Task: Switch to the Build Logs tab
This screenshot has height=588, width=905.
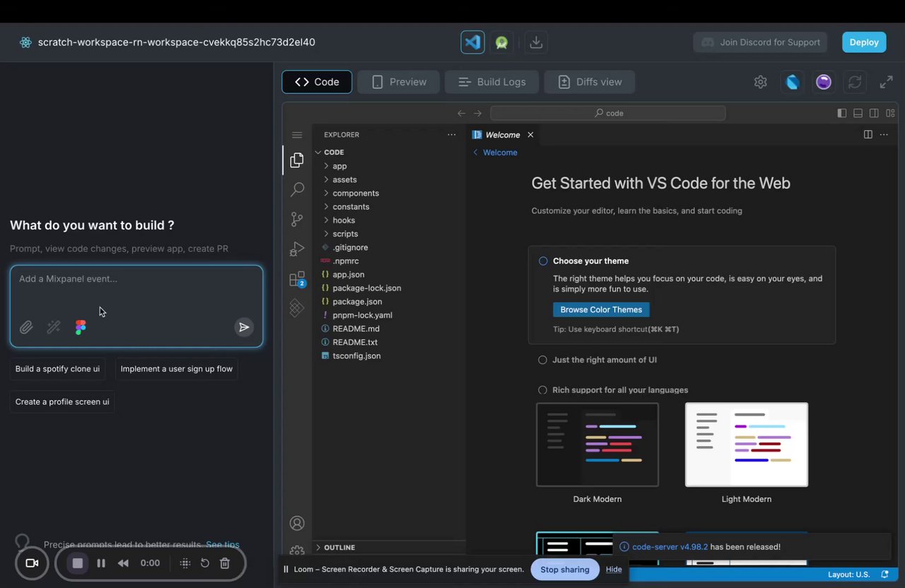Action: 491,82
